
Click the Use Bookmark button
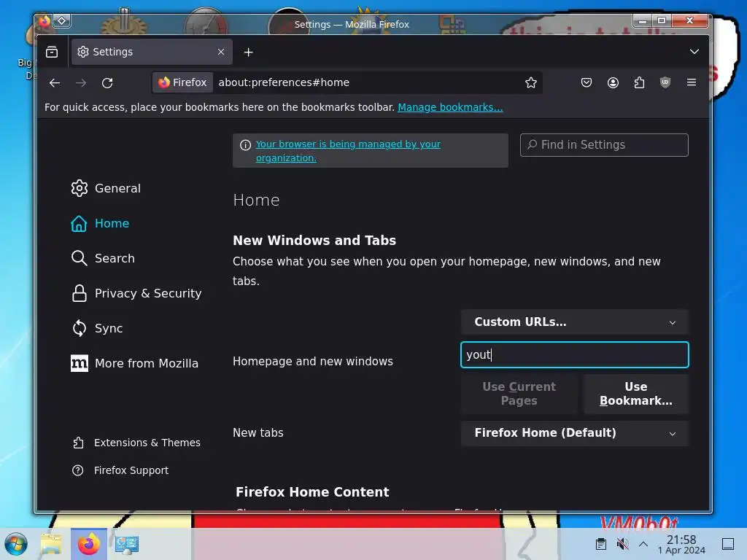coord(636,394)
